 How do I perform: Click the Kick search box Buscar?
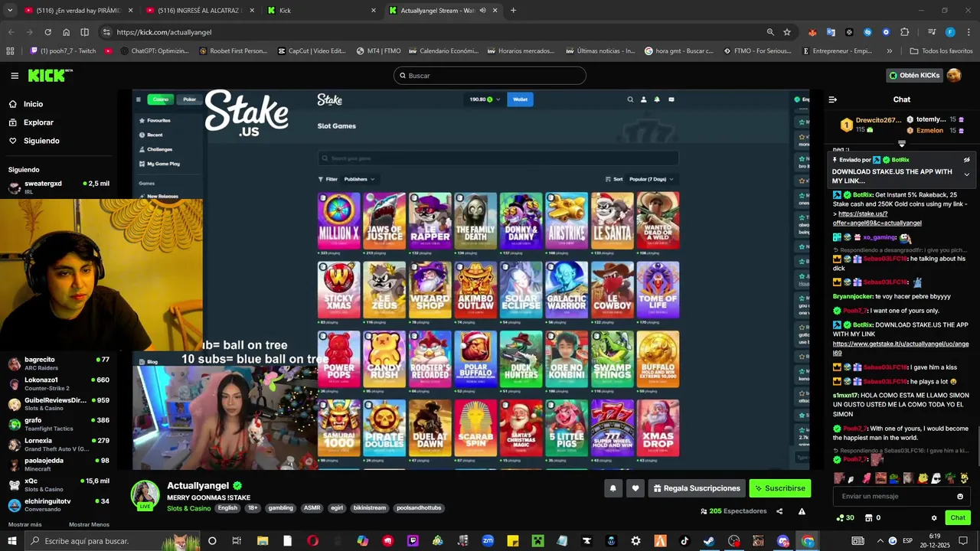tap(490, 76)
